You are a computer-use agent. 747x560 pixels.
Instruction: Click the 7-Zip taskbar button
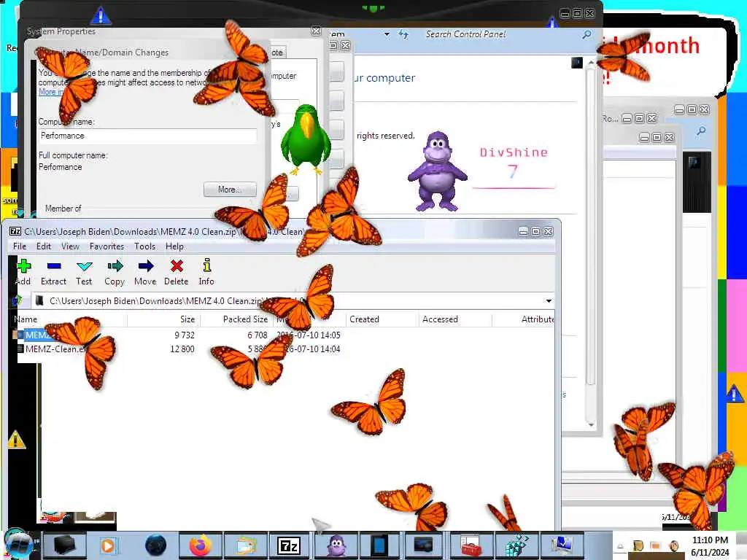289,545
